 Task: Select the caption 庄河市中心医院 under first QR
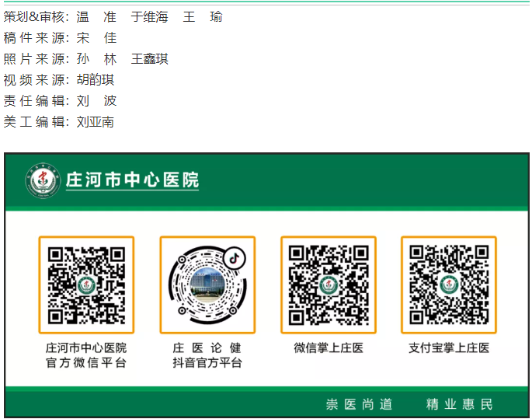pyautogui.click(x=86, y=347)
